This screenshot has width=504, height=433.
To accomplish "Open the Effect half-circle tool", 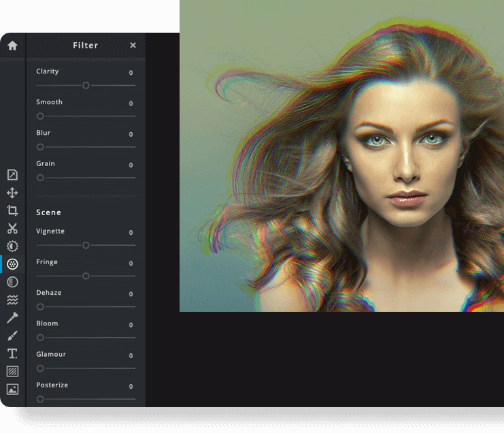I will point(12,282).
